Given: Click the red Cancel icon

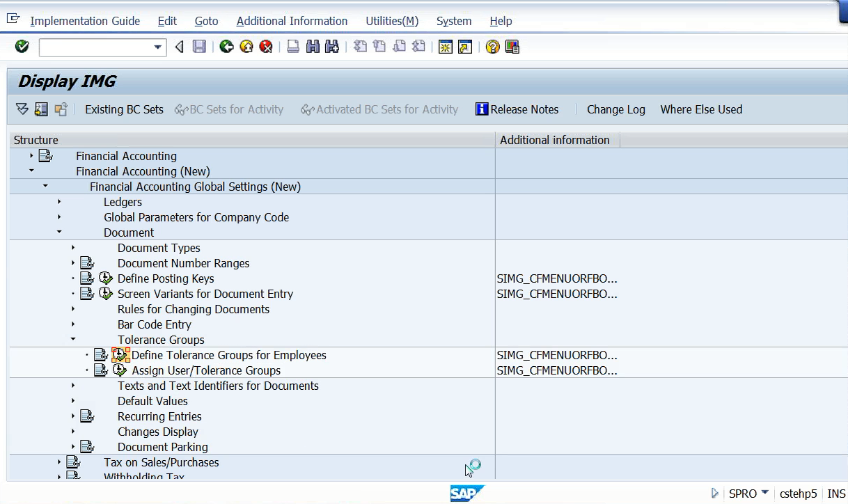Looking at the screenshot, I should pos(265,47).
